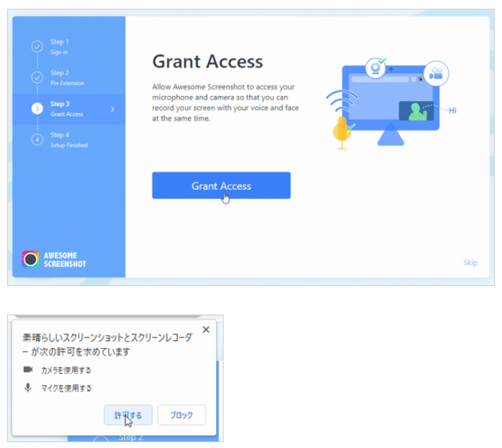Click the permission request title text
Image resolution: width=502 pixels, height=448 pixels.
pos(107,345)
